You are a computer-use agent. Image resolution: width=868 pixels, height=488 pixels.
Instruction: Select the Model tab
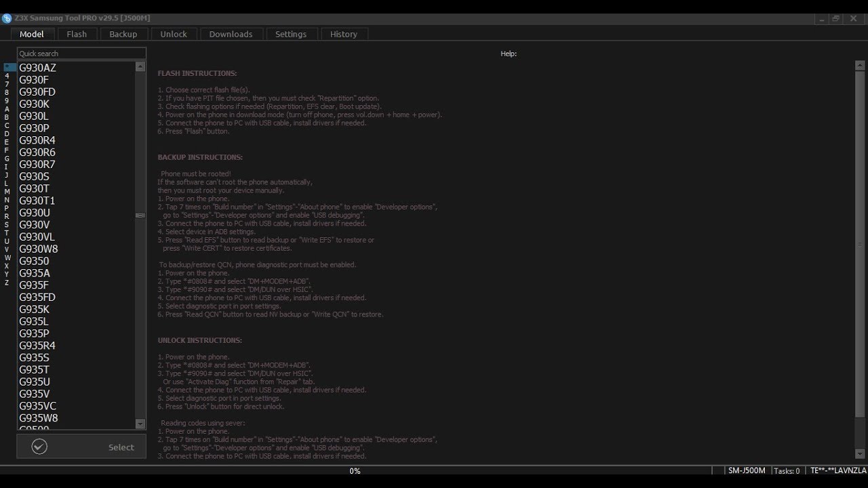point(32,34)
